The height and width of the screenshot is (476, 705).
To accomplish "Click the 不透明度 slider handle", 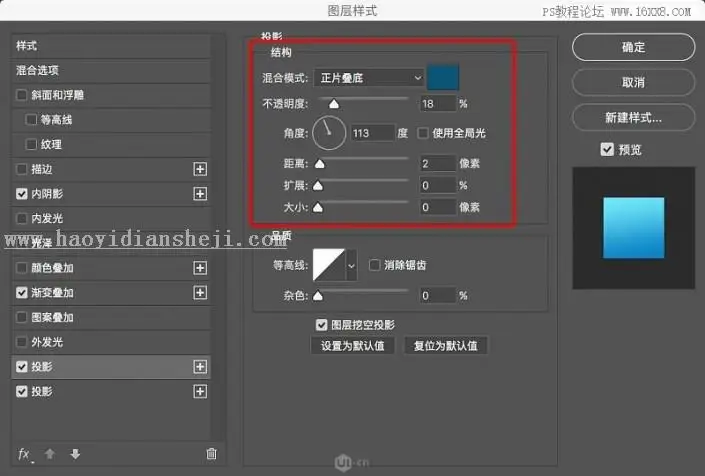I will click(x=334, y=104).
